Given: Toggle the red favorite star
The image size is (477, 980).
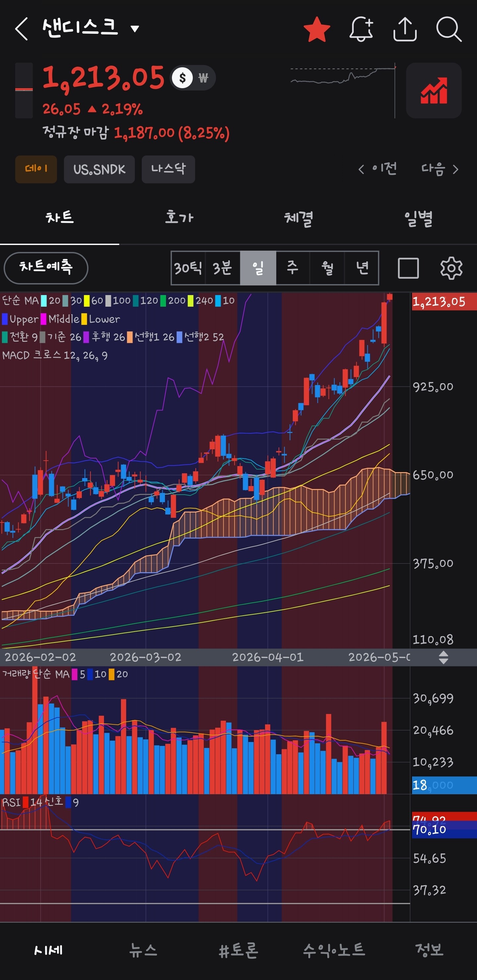Looking at the screenshot, I should [317, 29].
